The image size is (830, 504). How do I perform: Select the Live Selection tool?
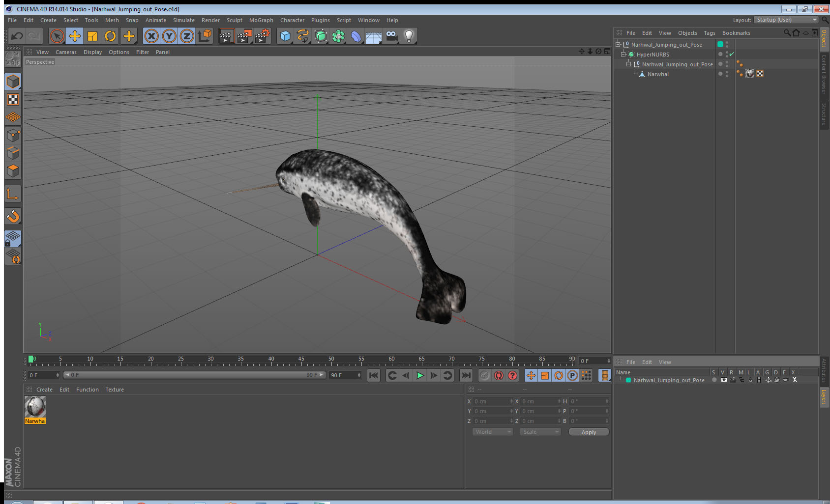[x=57, y=36]
